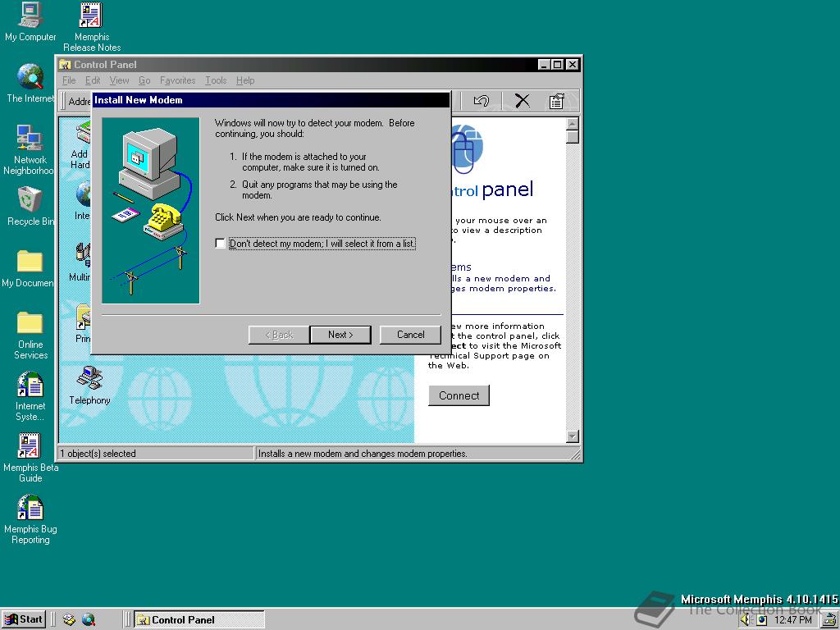Screen dimensions: 840x630
Task: Select the Recycle Bin desktop icon
Action: 30,206
